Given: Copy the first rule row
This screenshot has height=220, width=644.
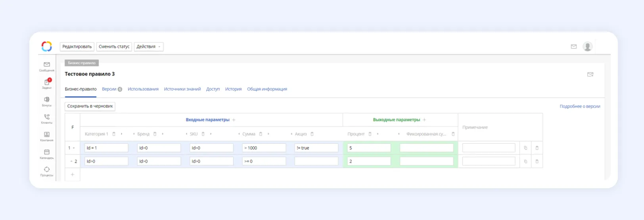Looking at the screenshot, I should (x=525, y=148).
